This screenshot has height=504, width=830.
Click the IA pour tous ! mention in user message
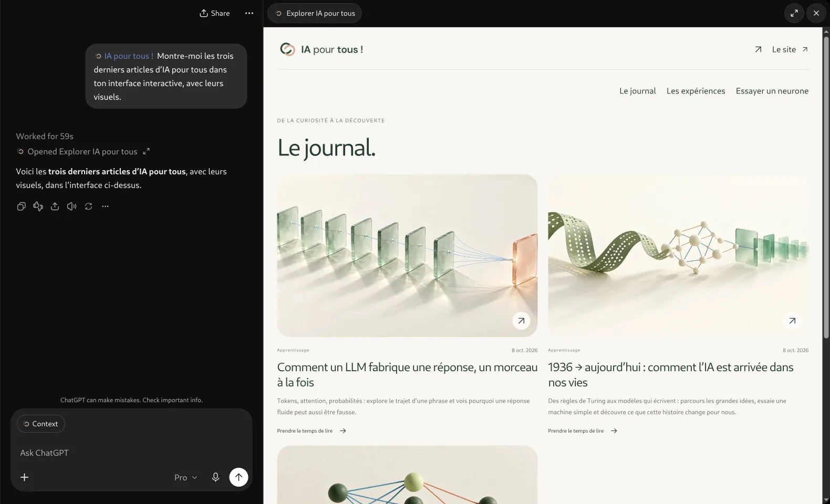click(x=124, y=56)
